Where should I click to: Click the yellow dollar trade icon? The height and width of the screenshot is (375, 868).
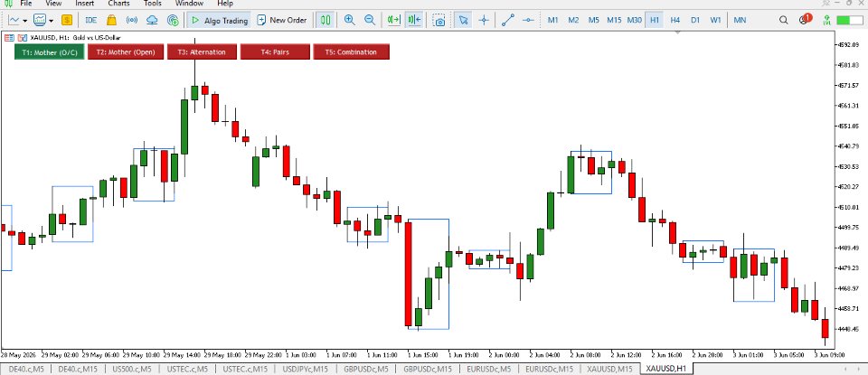pyautogui.click(x=67, y=21)
